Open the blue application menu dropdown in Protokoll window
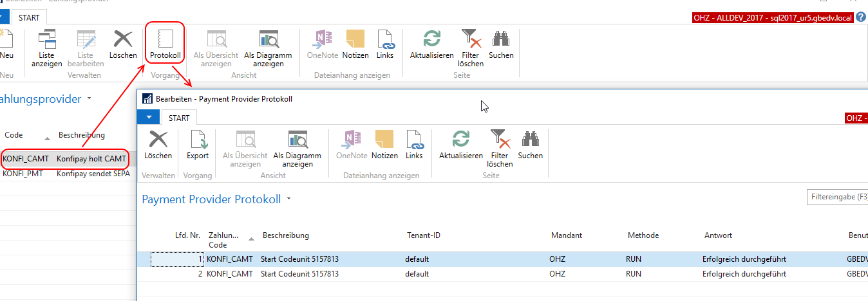 pyautogui.click(x=148, y=117)
